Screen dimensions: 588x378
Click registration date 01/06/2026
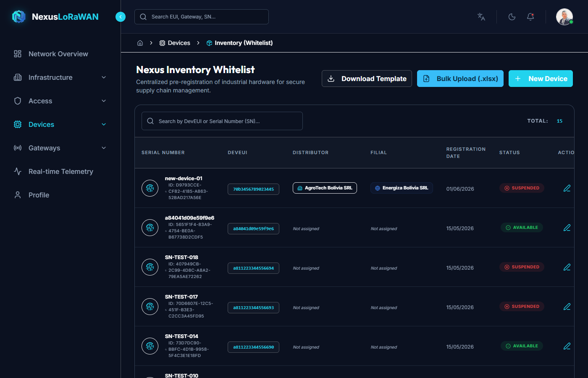pyautogui.click(x=460, y=189)
